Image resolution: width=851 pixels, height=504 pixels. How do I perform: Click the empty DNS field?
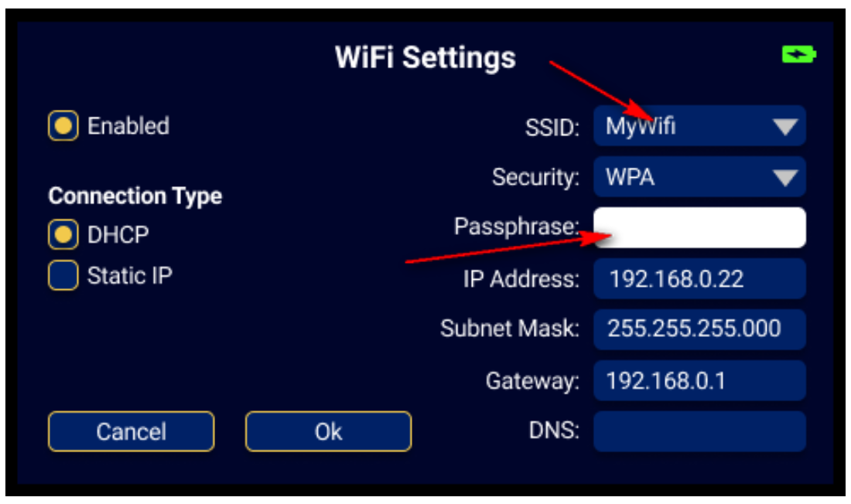point(699,431)
